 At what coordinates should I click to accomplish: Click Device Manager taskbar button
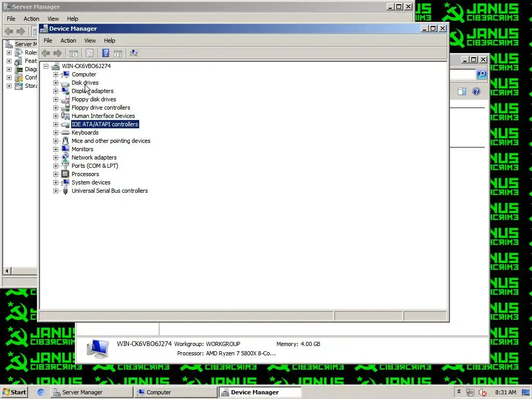260,392
